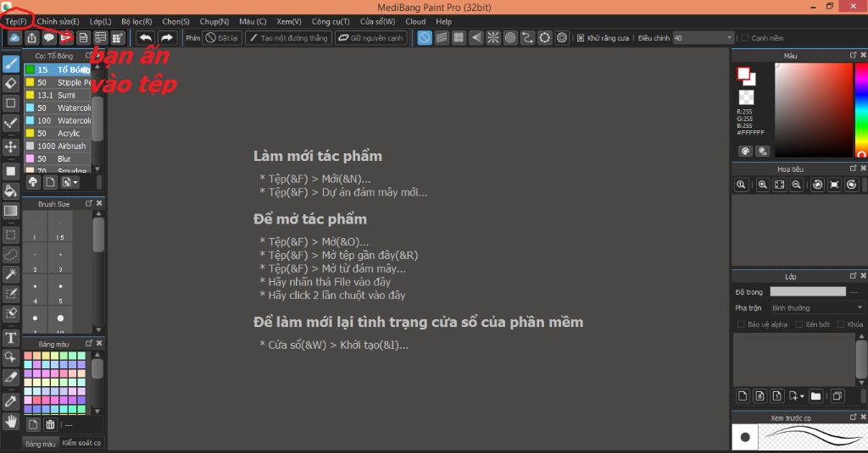Image resolution: width=868 pixels, height=453 pixels.
Task: Click Tạo một đường thẳng button
Action: click(288, 37)
